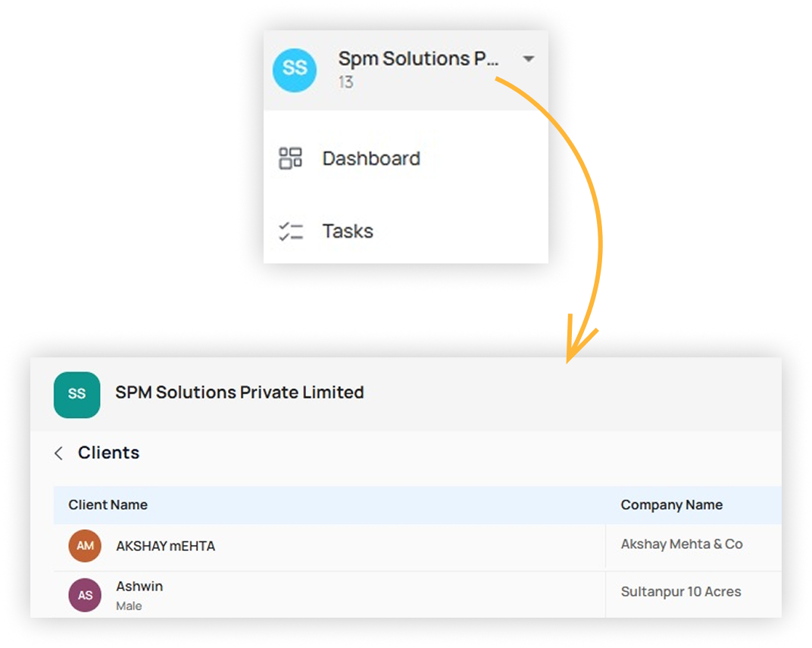Open the Spm Solutions workspace dropdown arrow
The height and width of the screenshot is (648, 812).
coord(529,59)
